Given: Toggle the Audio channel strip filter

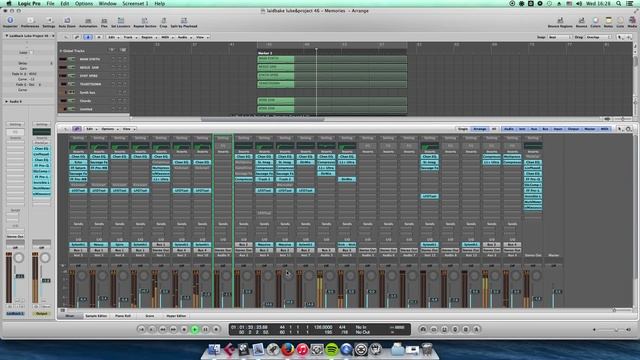Looking at the screenshot, I should (509, 129).
